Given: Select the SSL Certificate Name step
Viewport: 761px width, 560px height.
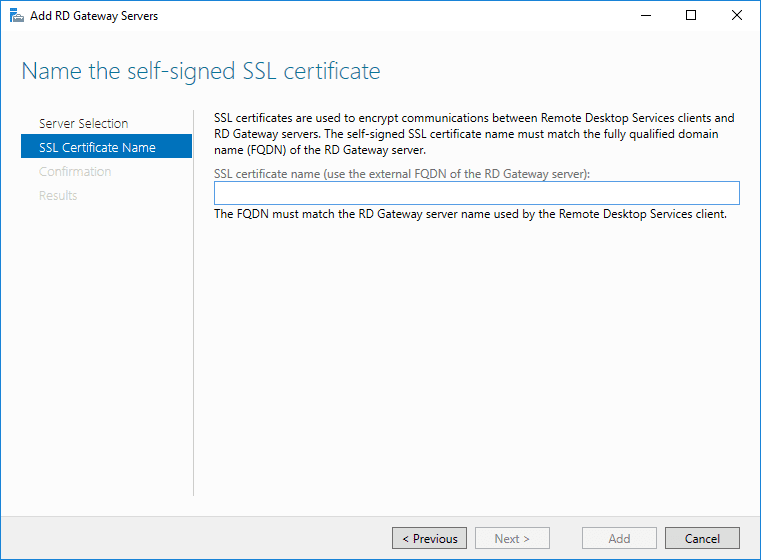Looking at the screenshot, I should point(97,147).
